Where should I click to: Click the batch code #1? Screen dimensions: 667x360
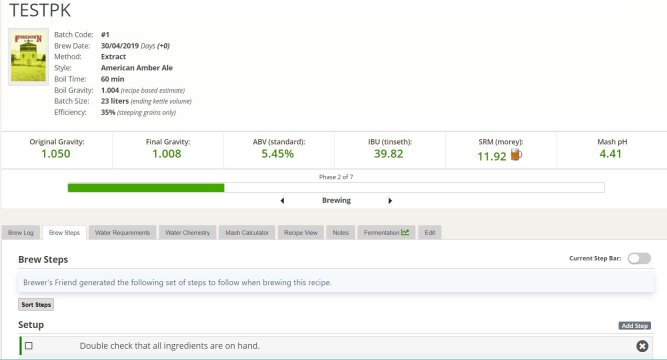[x=105, y=34]
